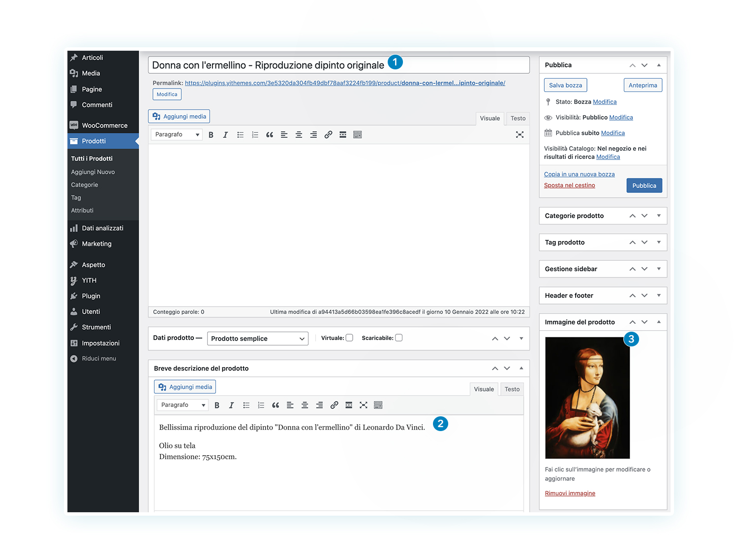Open the Anteprima preview

[643, 86]
